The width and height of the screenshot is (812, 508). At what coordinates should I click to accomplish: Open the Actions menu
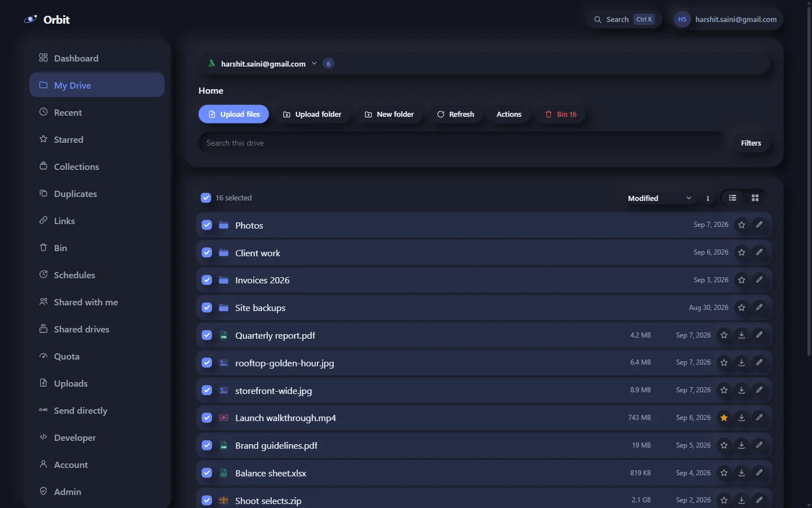click(x=509, y=115)
